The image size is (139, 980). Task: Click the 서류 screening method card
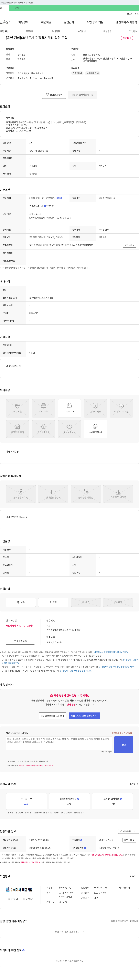(21, 602)
